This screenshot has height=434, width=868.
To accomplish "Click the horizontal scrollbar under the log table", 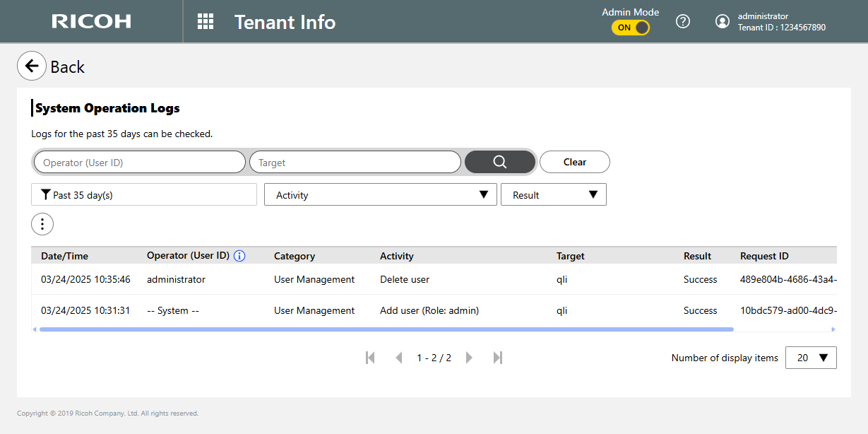I will coord(386,329).
